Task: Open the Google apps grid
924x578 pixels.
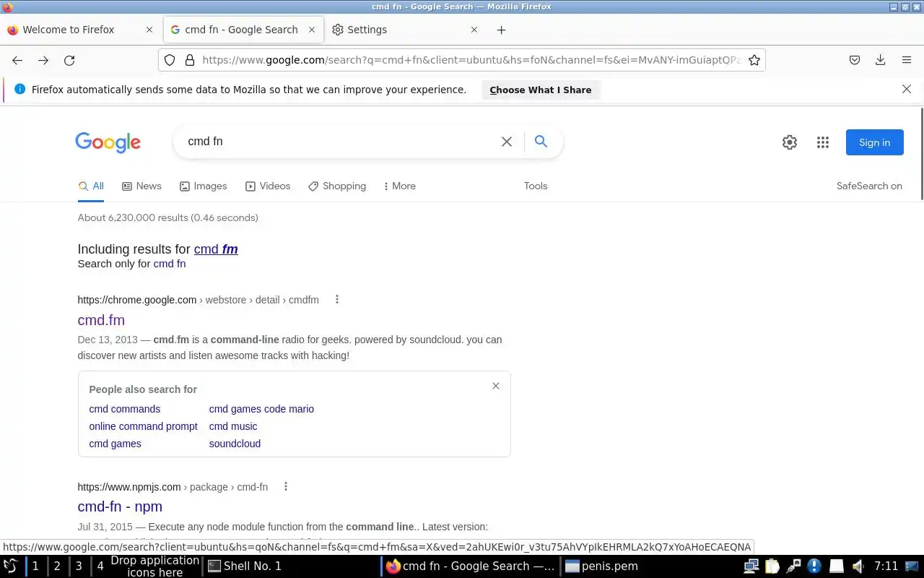Action: (x=823, y=142)
